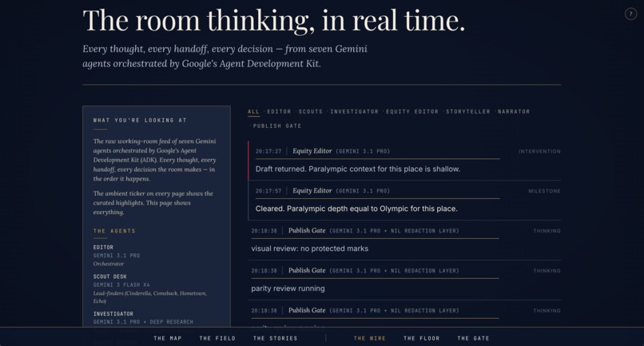
Task: Click the 'Orchestrator' role description
Action: tap(109, 264)
